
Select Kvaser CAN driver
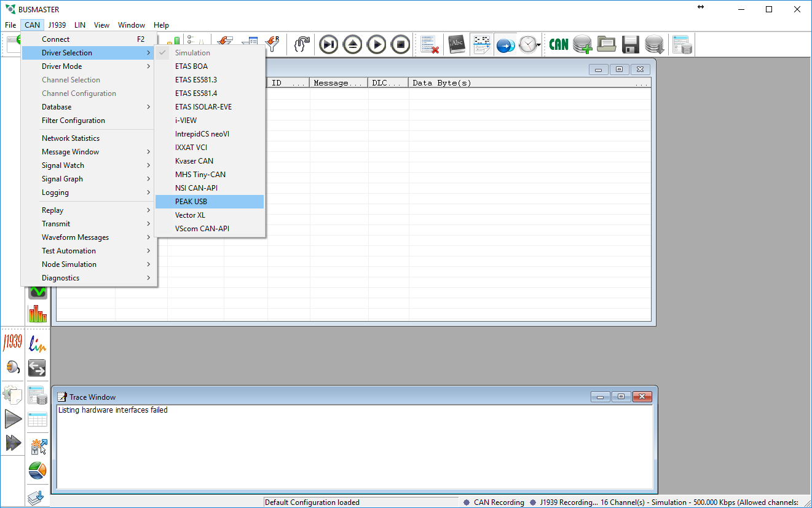point(210,161)
